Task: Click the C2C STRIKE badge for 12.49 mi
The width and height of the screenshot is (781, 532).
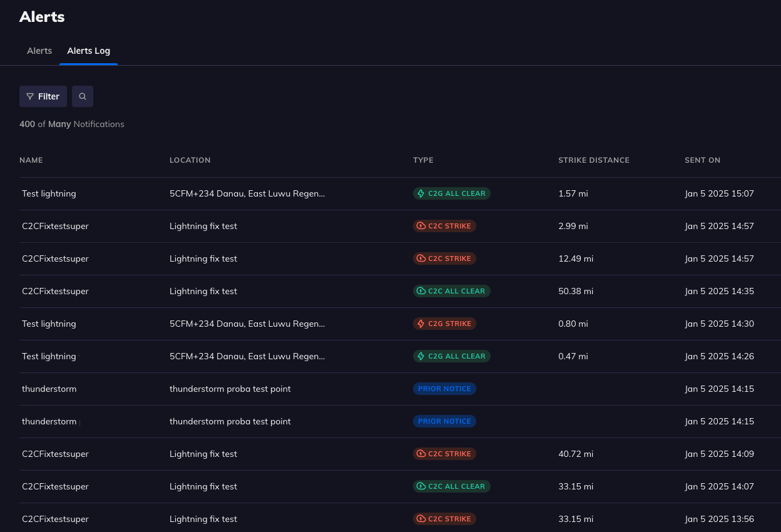Action: (x=444, y=258)
